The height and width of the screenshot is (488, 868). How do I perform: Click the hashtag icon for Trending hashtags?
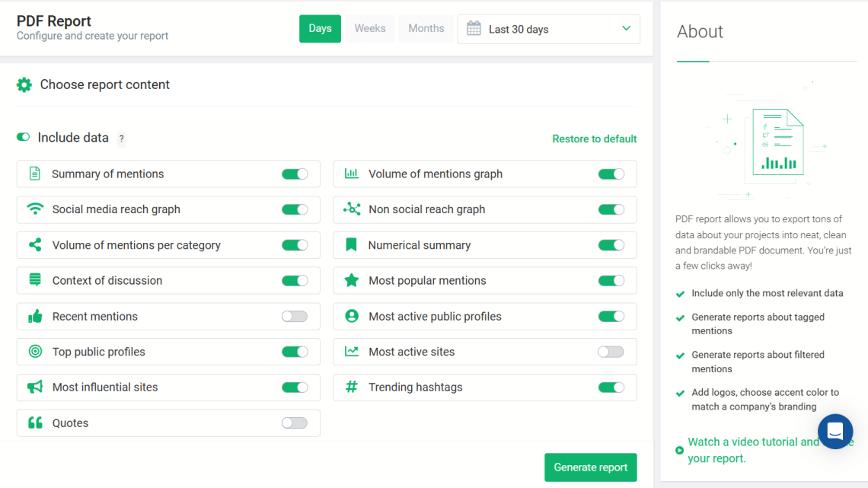click(351, 388)
